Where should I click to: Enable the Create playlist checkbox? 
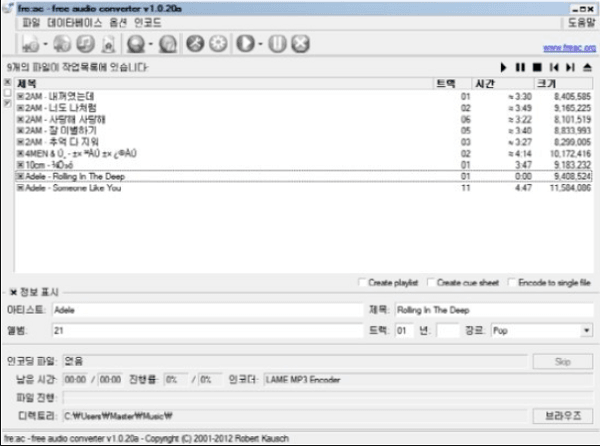(x=362, y=283)
